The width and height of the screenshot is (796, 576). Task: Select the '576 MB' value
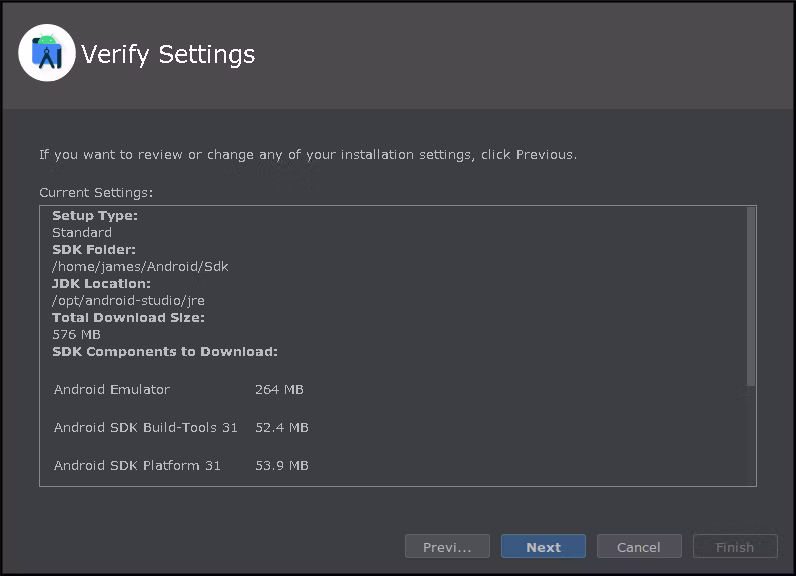pyautogui.click(x=77, y=334)
